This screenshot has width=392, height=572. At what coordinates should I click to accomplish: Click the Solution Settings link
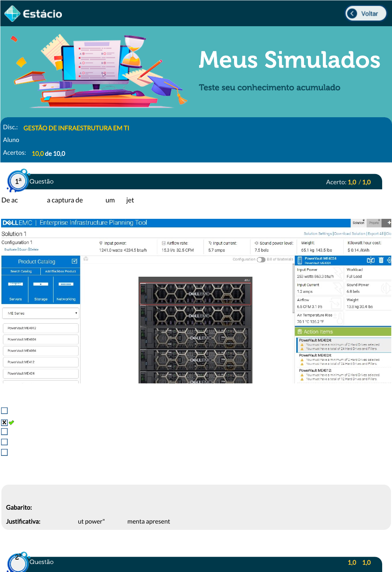(x=317, y=234)
